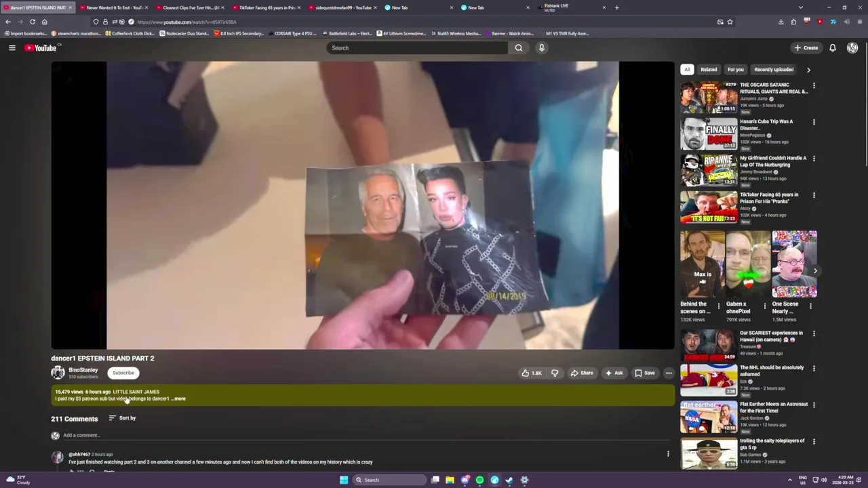Click the search magnifier button
868x488 pixels.
[x=519, y=47]
